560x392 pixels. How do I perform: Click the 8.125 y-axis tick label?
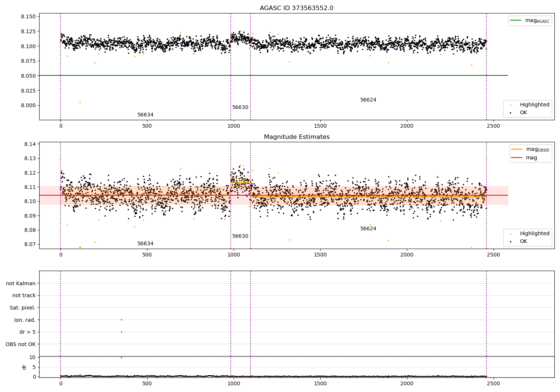tap(28, 31)
